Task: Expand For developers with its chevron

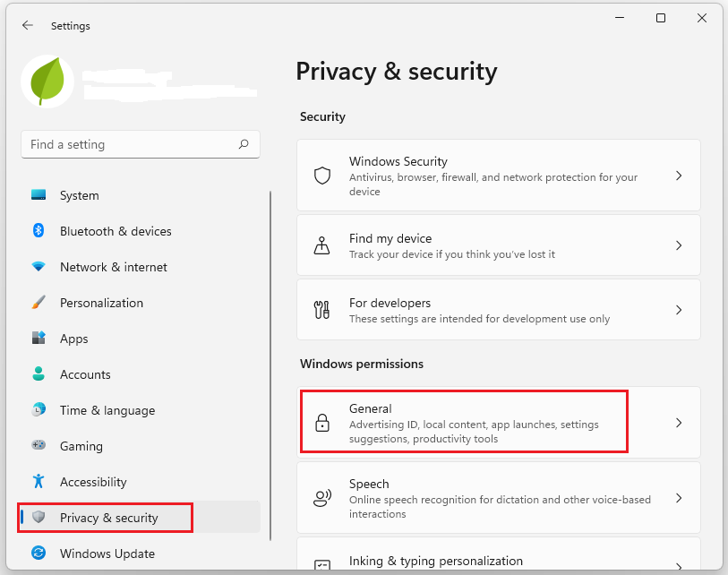Action: [x=679, y=310]
